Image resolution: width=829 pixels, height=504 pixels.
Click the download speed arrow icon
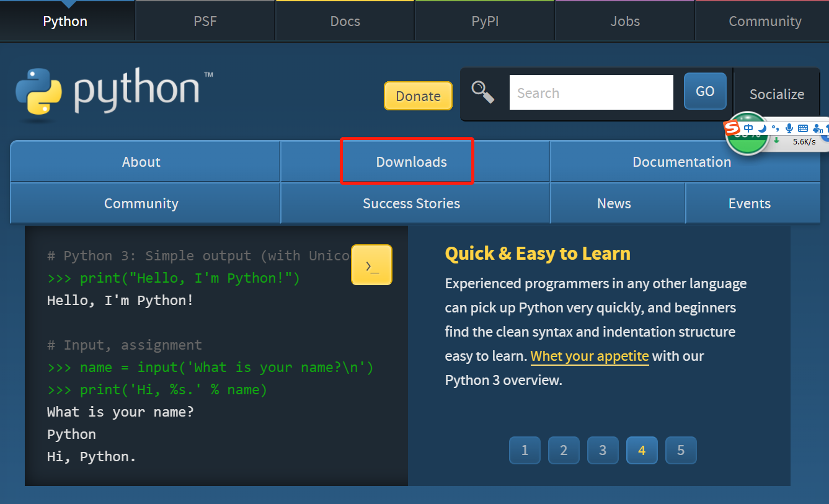776,140
